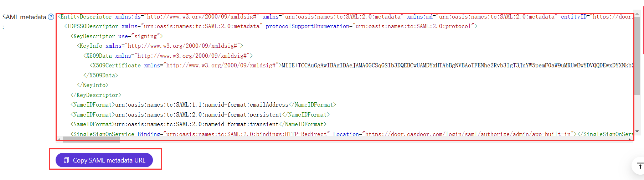The image size is (644, 180).
Task: Click the metadata box scroll-down arrow
Action: click(x=637, y=132)
